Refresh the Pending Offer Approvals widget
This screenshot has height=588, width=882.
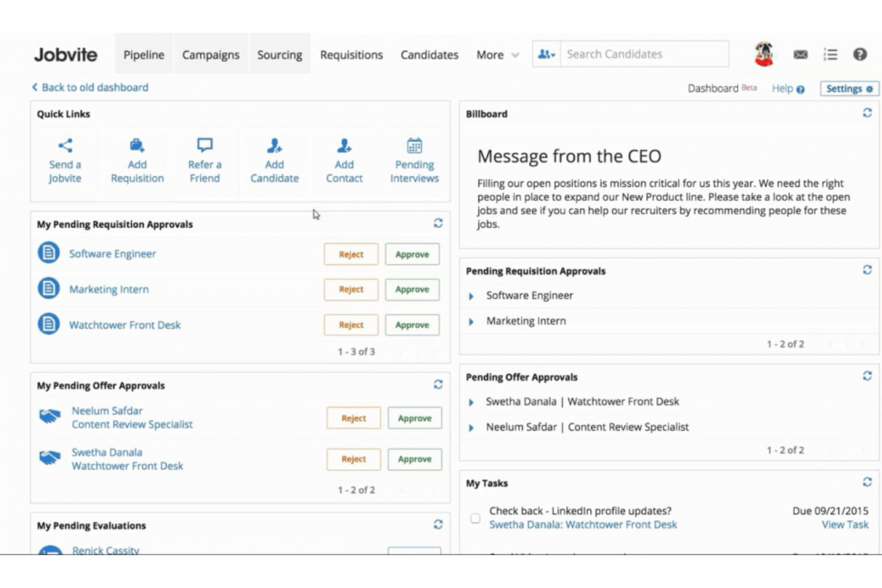coord(867,376)
